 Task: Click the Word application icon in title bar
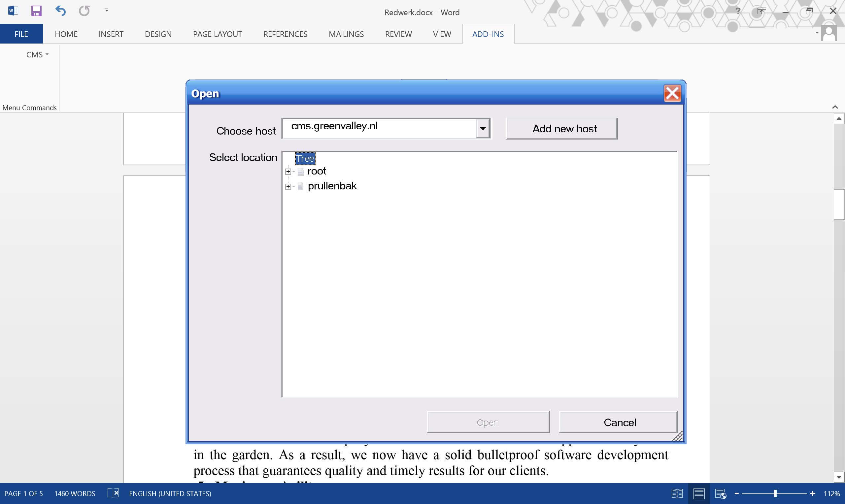pyautogui.click(x=13, y=11)
